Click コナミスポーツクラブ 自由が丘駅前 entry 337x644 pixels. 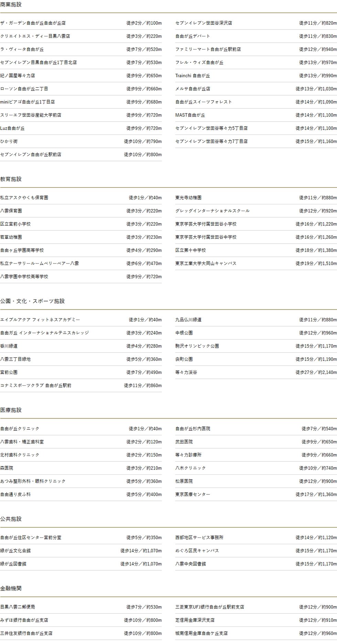(81, 386)
